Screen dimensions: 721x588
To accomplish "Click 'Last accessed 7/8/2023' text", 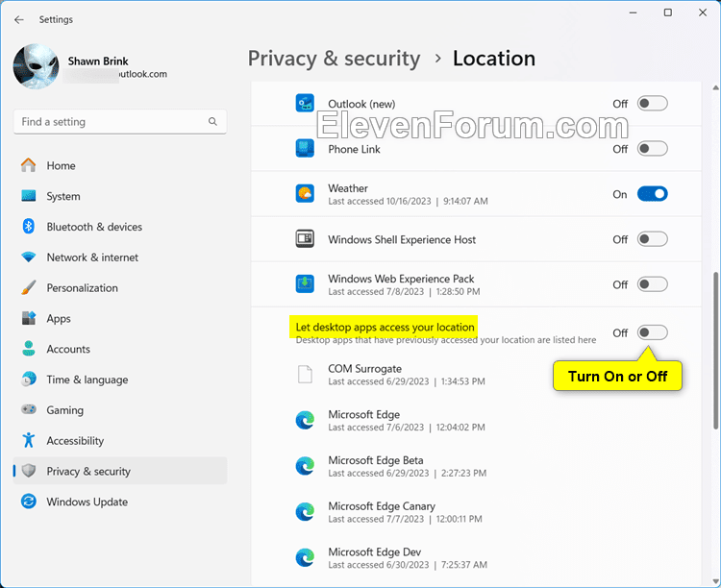I will tap(376, 292).
